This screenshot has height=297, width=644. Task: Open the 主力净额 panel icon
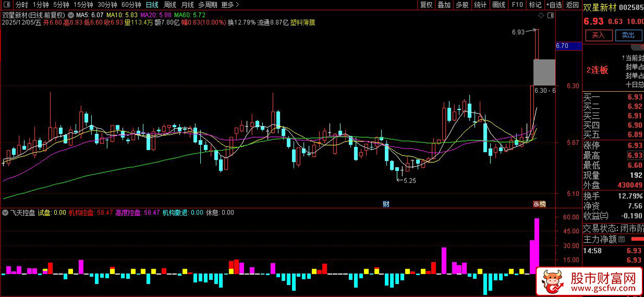point(622,239)
